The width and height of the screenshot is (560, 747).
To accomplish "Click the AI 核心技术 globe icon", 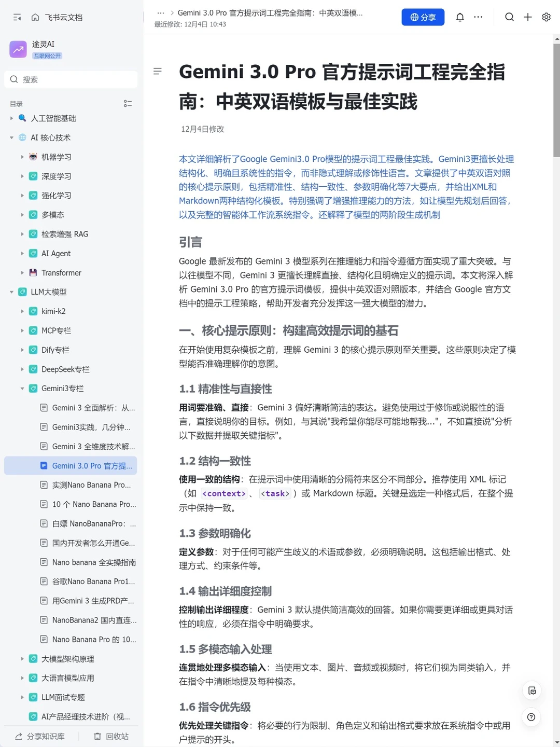I will 22,137.
